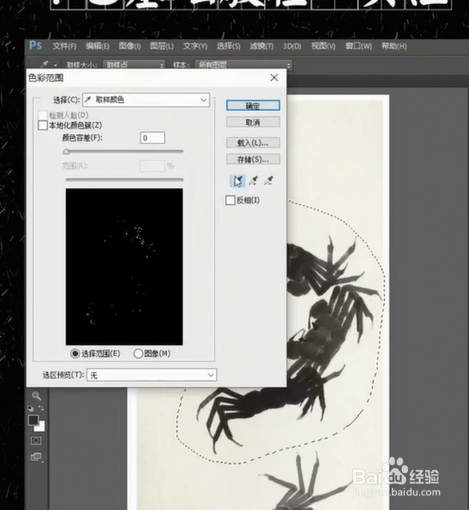Select the 图像(M) radio button
Image resolution: width=469 pixels, height=510 pixels.
pyautogui.click(x=138, y=353)
